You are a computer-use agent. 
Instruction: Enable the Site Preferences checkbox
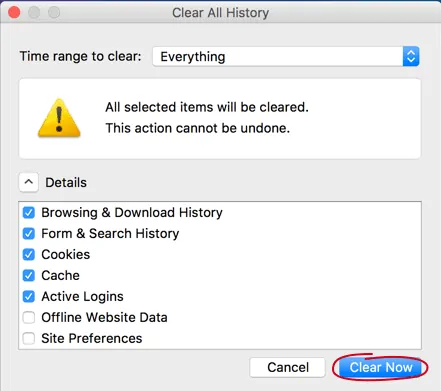click(x=29, y=338)
